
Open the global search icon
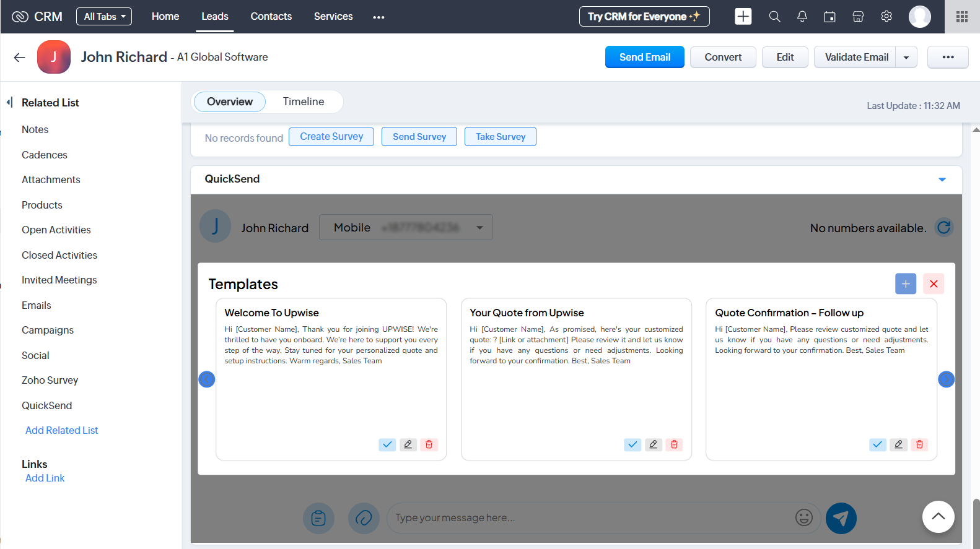pyautogui.click(x=774, y=17)
